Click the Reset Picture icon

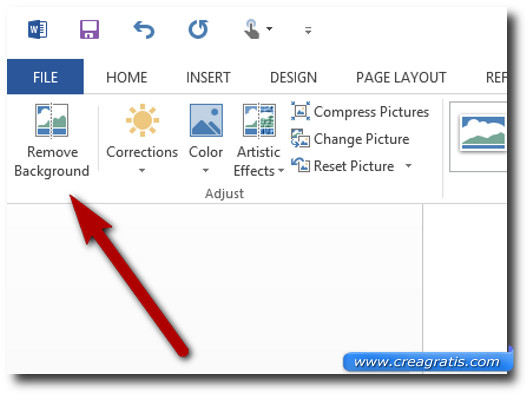300,165
